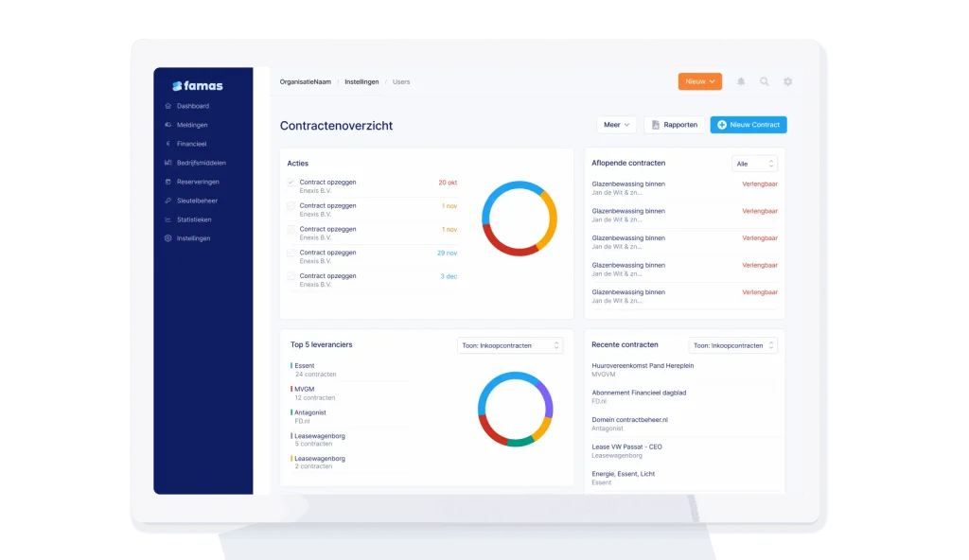Open settings gear in top bar

click(787, 81)
